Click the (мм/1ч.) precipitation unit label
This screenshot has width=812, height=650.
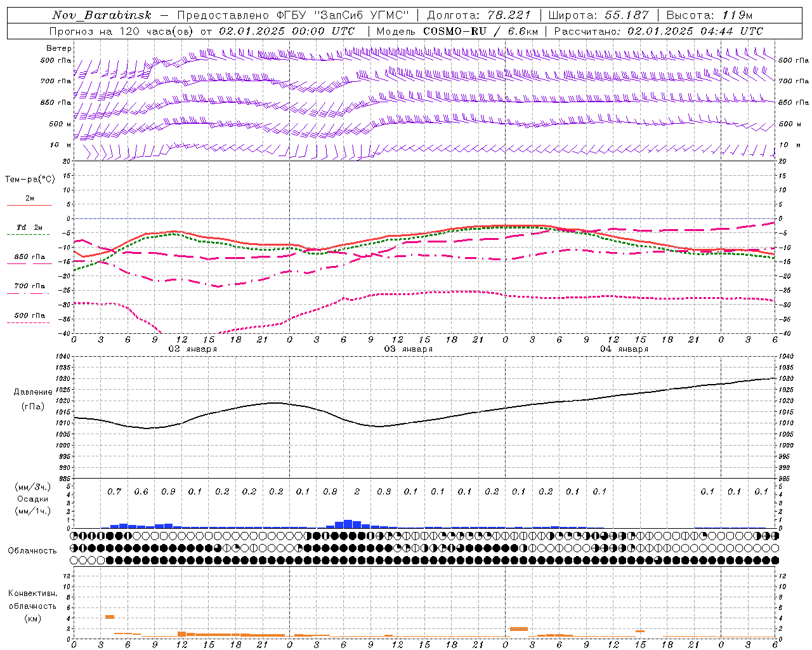point(33,511)
